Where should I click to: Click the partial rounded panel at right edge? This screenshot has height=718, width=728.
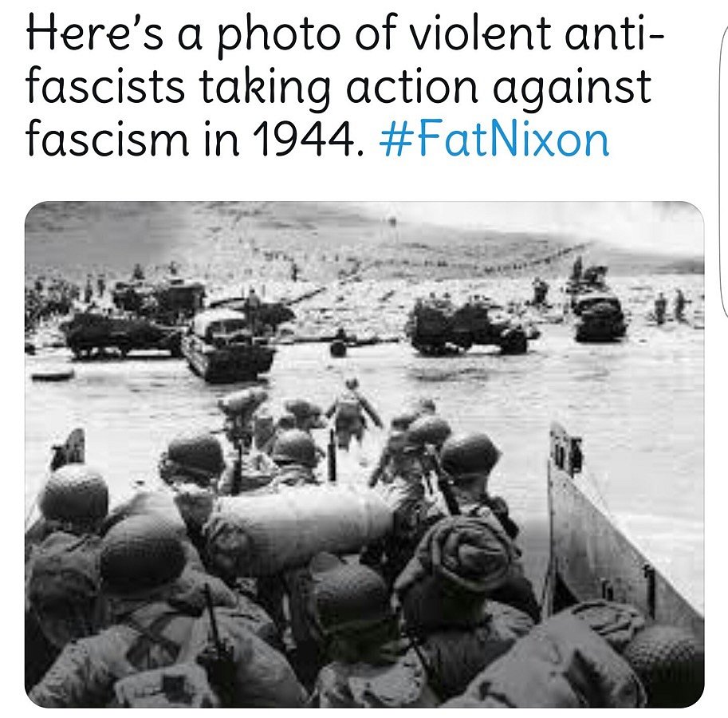pyautogui.click(x=724, y=169)
